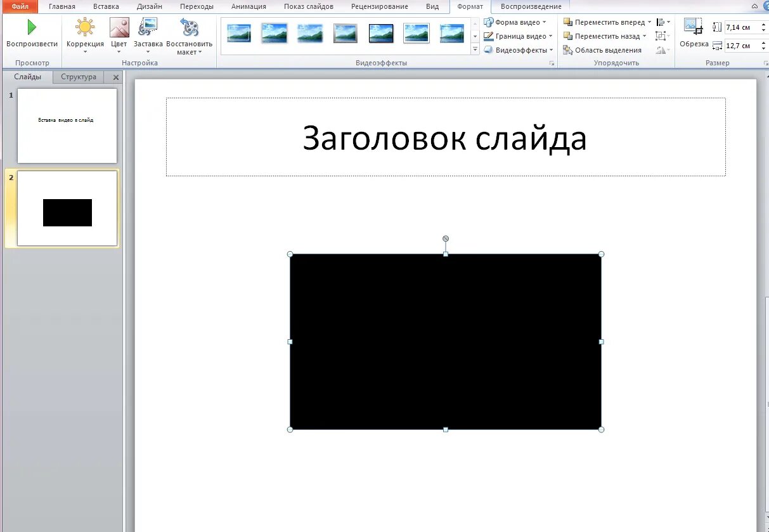Viewport: 769px width, 532px height.
Task: Click the video's bottom-right corner handle
Action: (x=601, y=429)
